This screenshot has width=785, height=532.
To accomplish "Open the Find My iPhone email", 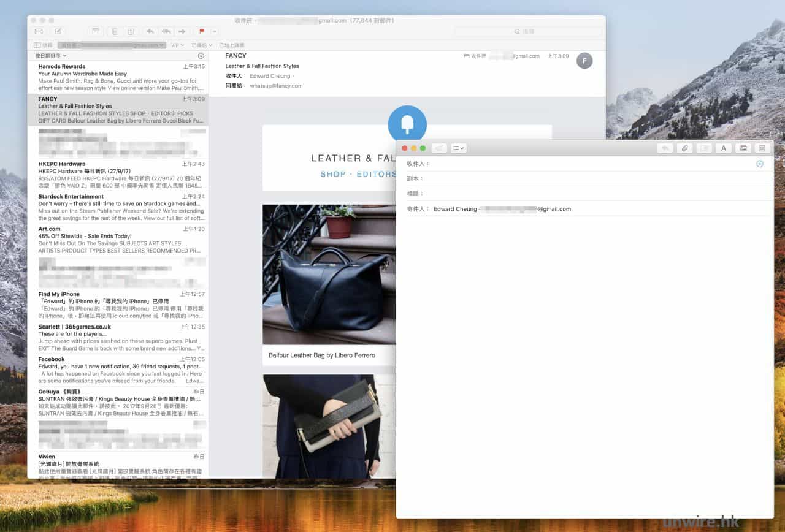I will pyautogui.click(x=118, y=305).
